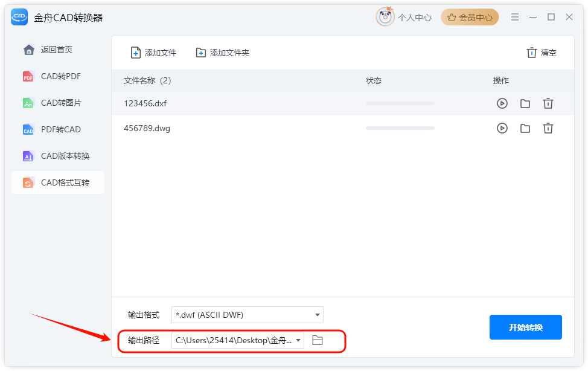Click the 添加文件夹 folder icon
The height and width of the screenshot is (371, 588).
tap(201, 53)
